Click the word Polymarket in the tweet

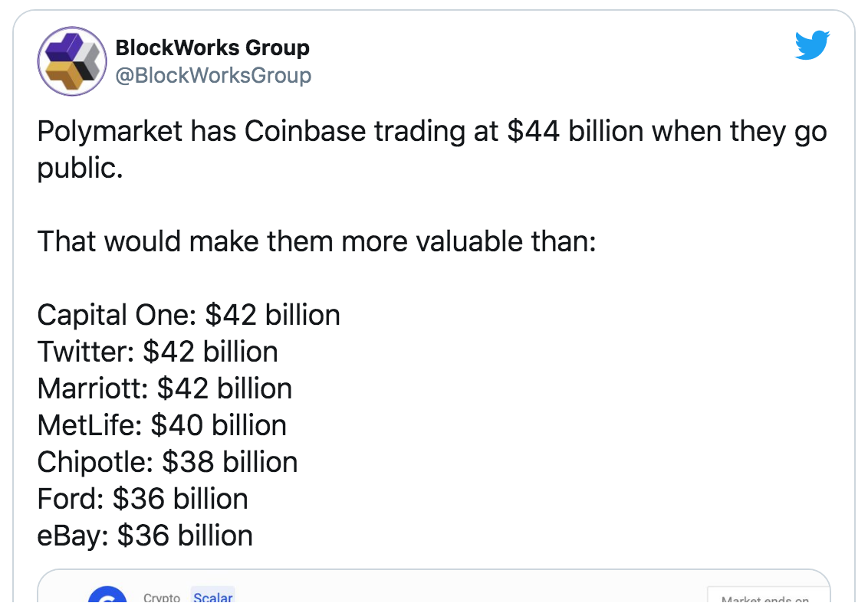(x=110, y=132)
